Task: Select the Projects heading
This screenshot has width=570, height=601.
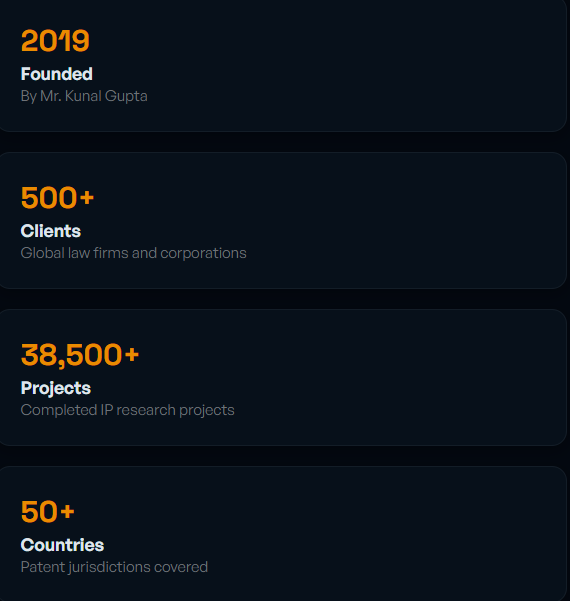Action: (x=56, y=388)
